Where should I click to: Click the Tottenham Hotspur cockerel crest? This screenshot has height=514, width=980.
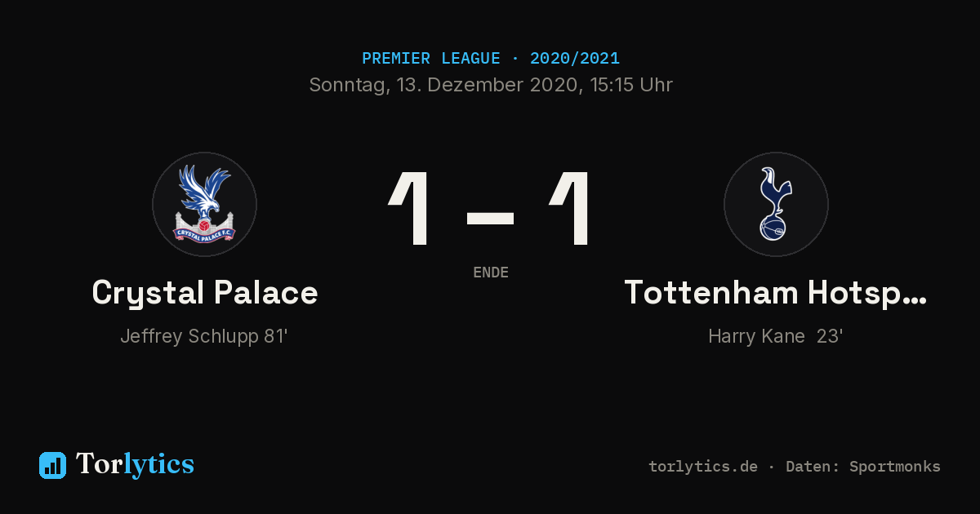(x=776, y=204)
